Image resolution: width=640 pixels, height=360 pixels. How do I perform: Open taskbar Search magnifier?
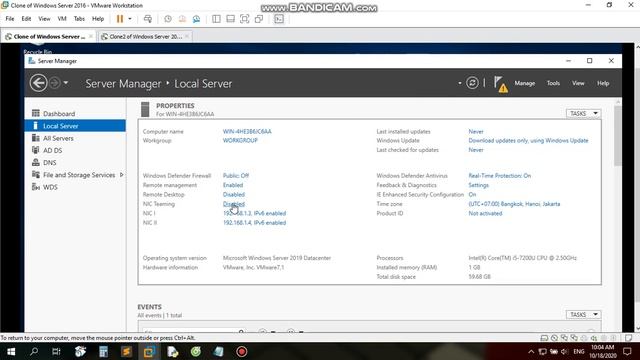34,351
